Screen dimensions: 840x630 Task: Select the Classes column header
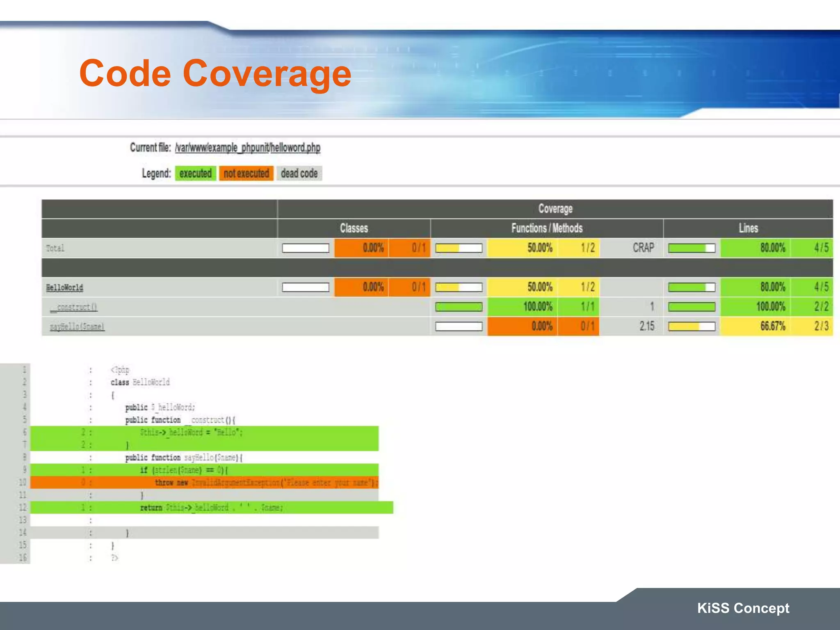(354, 228)
